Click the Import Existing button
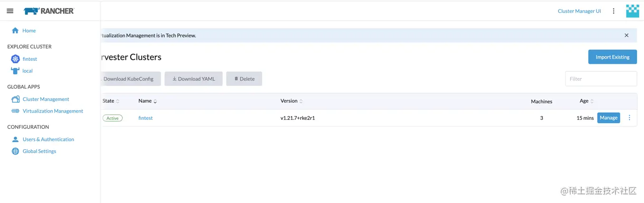This screenshot has height=203, width=644. coord(613,57)
